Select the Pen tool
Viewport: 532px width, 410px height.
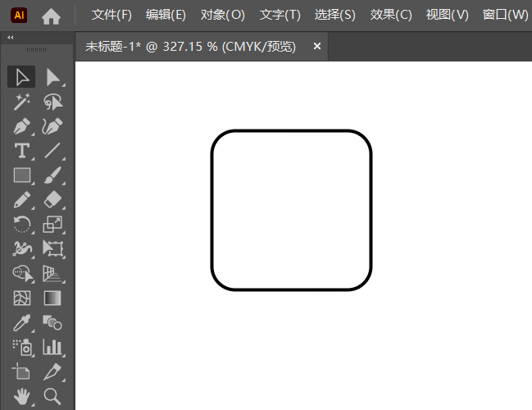pyautogui.click(x=22, y=126)
